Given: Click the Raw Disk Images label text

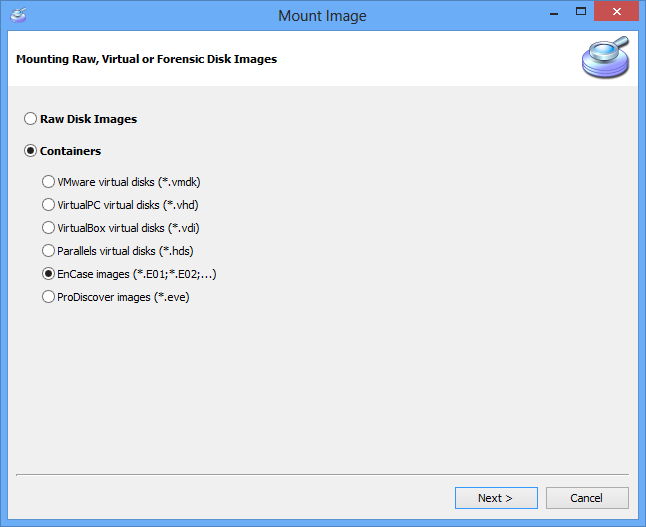Looking at the screenshot, I should (x=89, y=119).
